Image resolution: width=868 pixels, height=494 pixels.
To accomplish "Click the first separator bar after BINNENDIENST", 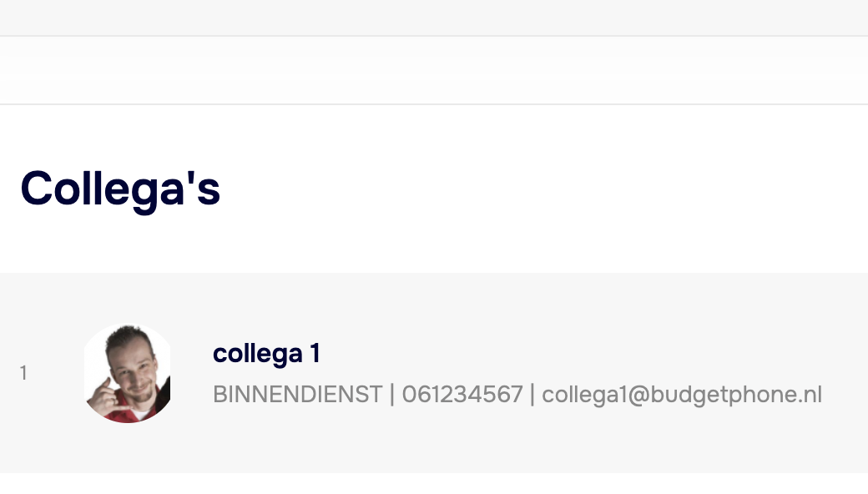I will click(x=392, y=394).
